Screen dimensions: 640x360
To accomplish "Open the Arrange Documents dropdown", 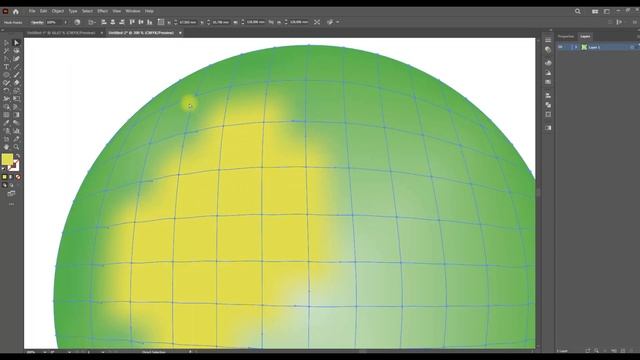I will [595, 11].
